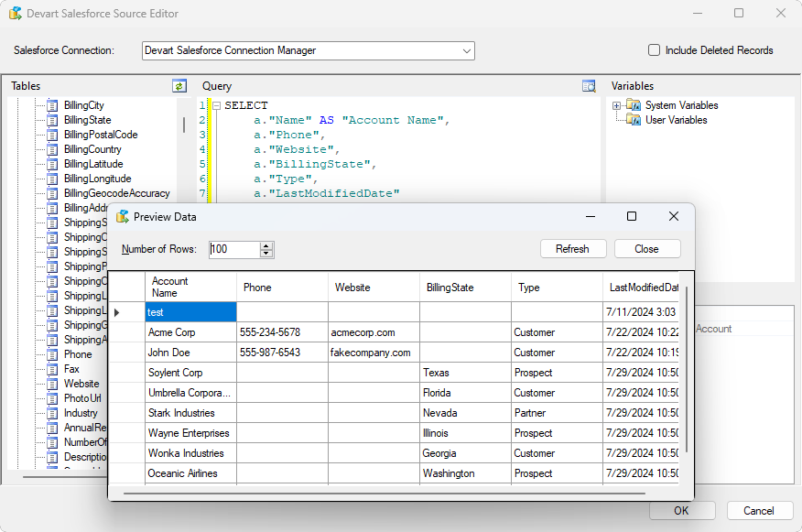Collapse the SELECT statement block
The image size is (802, 532).
pos(216,105)
